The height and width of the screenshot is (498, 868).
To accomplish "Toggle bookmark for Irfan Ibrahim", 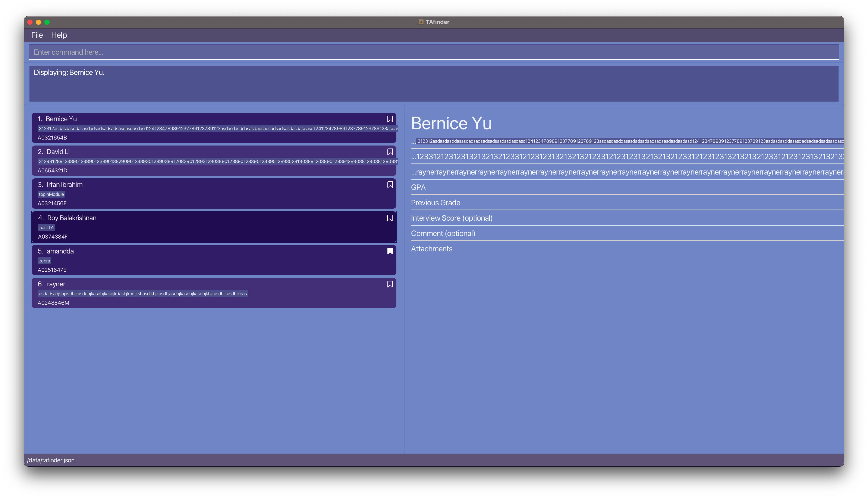I will pos(390,185).
